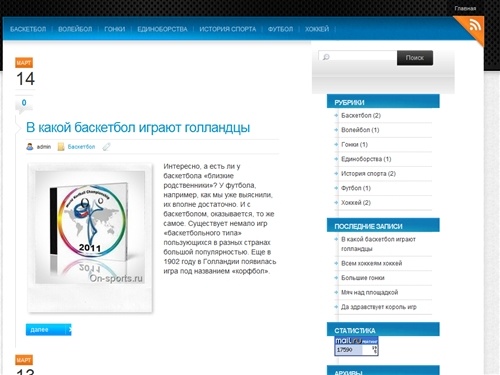Open post title В какой баскетбол играют голландцы
500x375 pixels.
click(x=138, y=127)
